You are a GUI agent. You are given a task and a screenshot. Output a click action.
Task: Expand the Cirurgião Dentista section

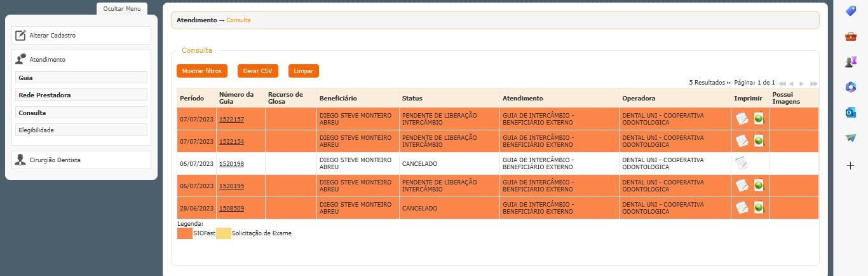[81, 160]
